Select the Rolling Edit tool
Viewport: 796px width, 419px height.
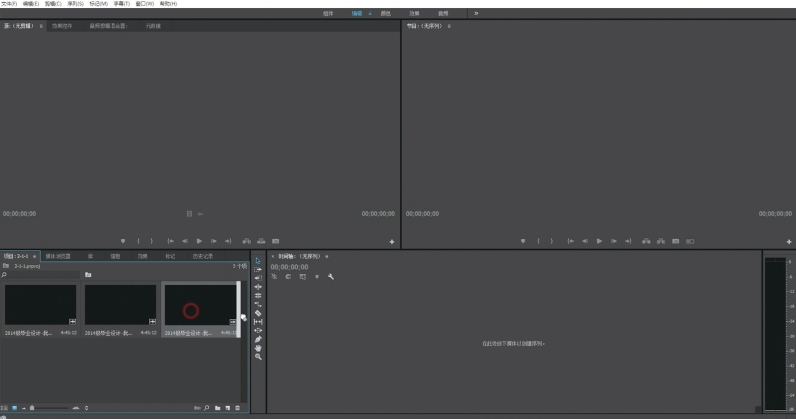click(258, 296)
